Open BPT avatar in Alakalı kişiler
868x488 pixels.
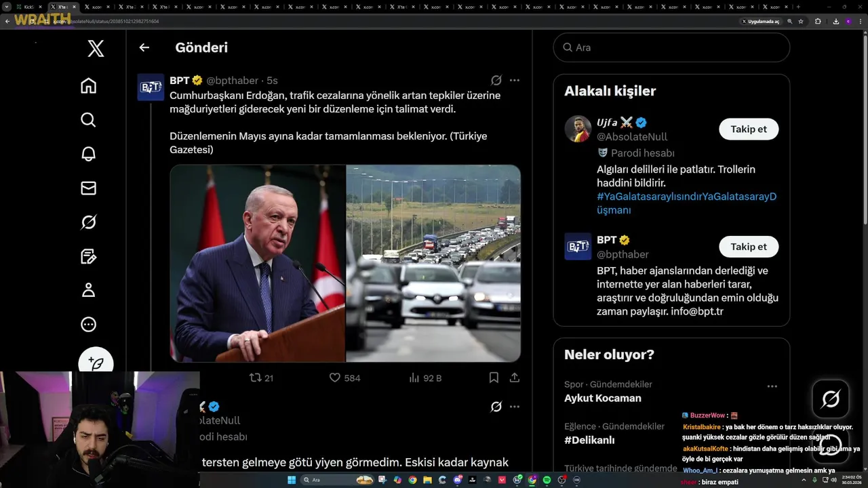pyautogui.click(x=578, y=247)
